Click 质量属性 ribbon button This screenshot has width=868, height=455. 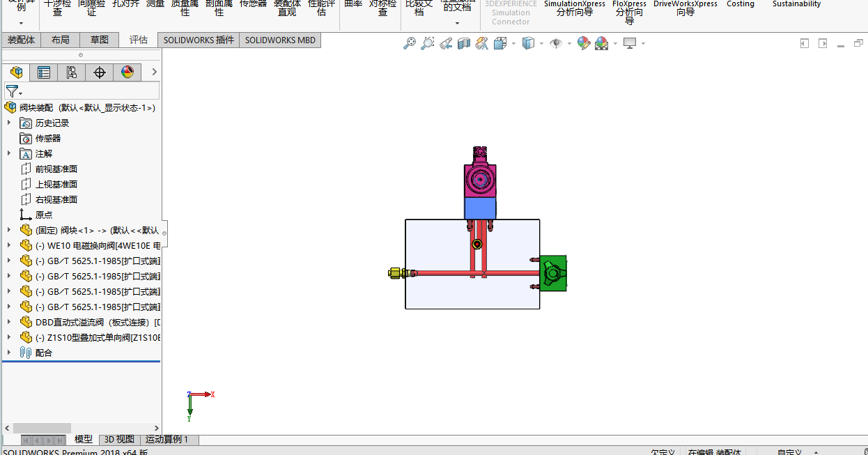point(185,7)
